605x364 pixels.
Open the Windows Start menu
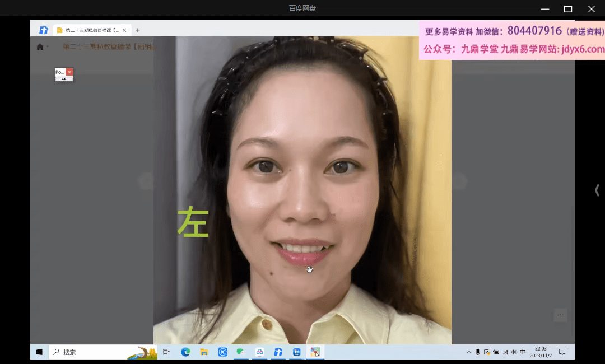(x=39, y=352)
